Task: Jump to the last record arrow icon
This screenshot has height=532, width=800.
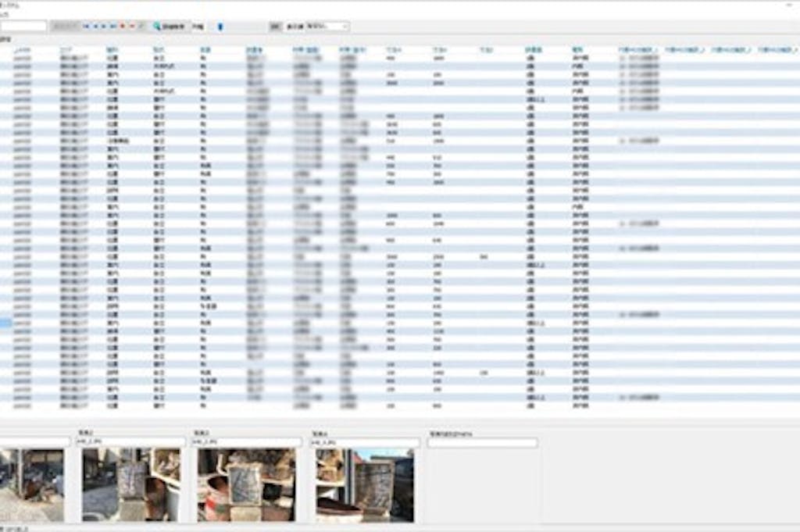Action: pyautogui.click(x=114, y=27)
